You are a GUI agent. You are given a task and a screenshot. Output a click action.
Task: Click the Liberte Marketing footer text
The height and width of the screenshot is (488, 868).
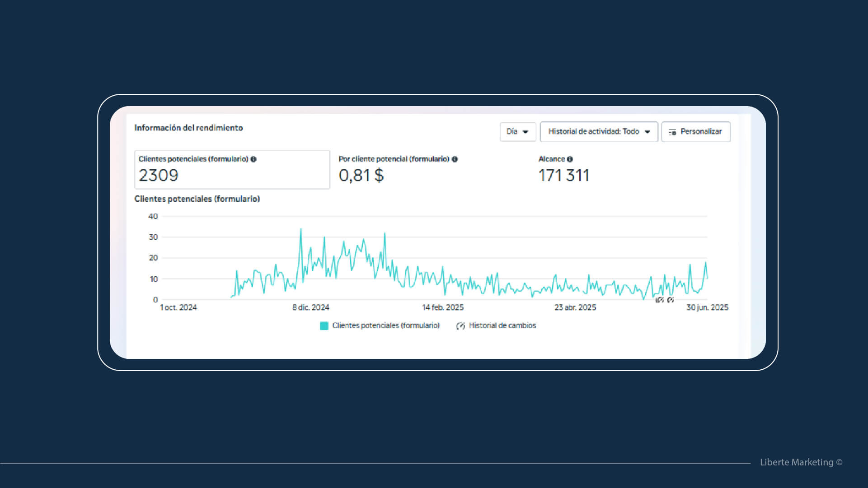click(x=801, y=462)
